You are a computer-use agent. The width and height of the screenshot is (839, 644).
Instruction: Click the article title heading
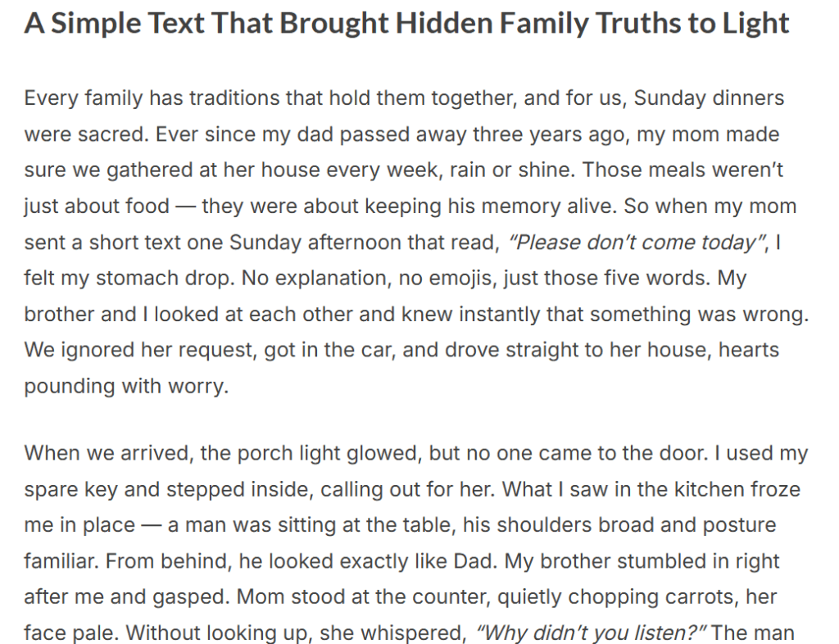point(406,24)
